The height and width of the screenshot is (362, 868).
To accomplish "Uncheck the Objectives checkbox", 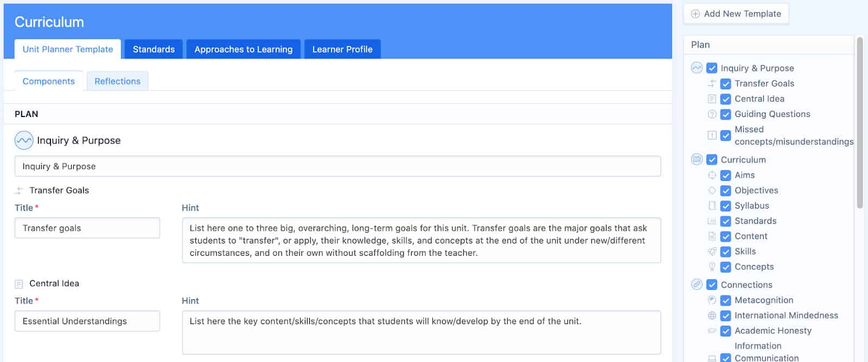I will click(725, 191).
